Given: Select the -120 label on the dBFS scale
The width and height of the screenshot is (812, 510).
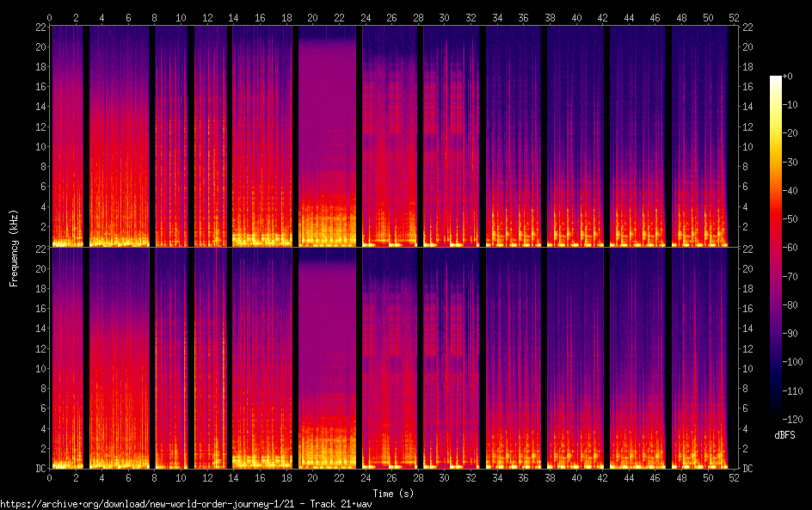Looking at the screenshot, I should pyautogui.click(x=798, y=419).
